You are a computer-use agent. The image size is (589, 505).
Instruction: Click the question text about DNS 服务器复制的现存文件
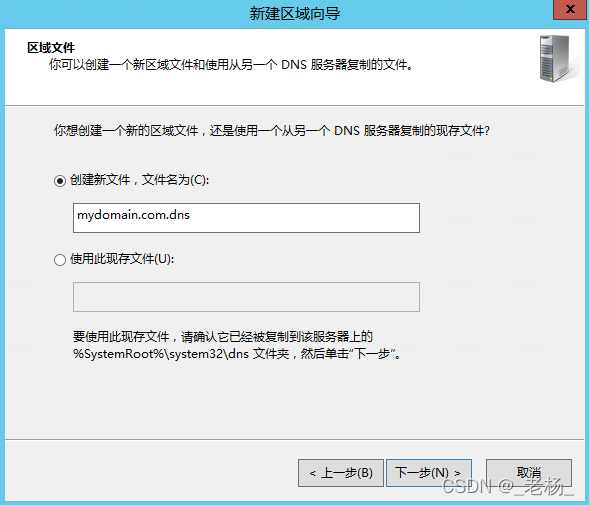point(272,131)
